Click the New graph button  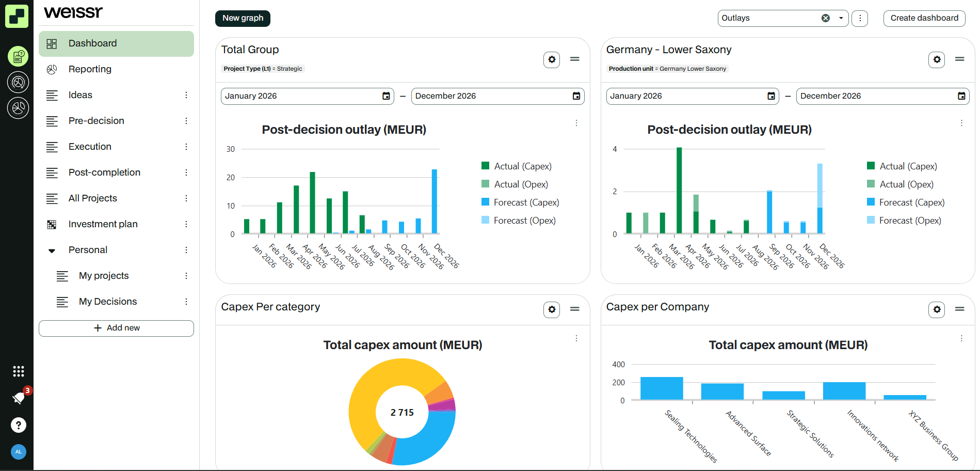point(243,18)
